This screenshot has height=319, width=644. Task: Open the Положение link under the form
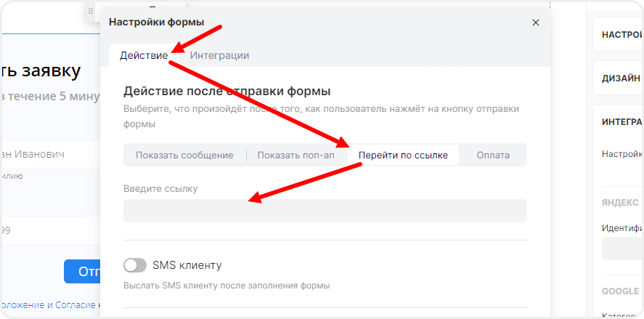click(x=22, y=305)
